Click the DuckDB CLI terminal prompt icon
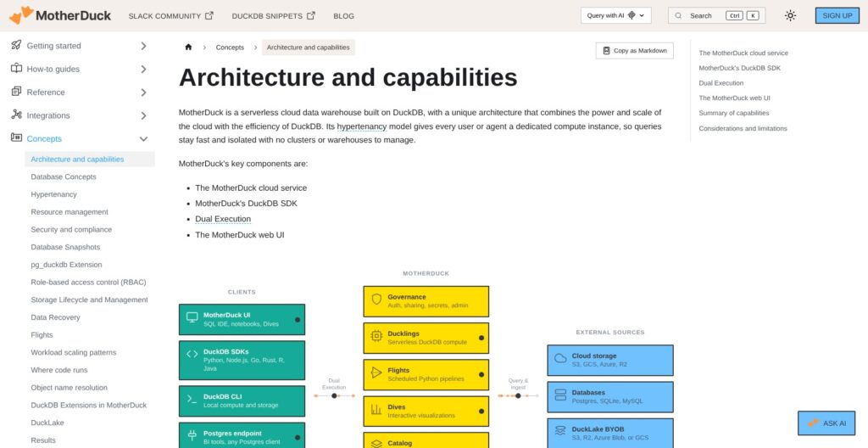 192,399
